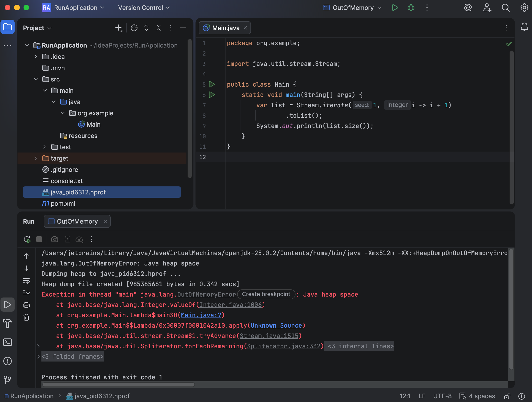
Task: Open the Terminal tool window
Action: pos(8,342)
